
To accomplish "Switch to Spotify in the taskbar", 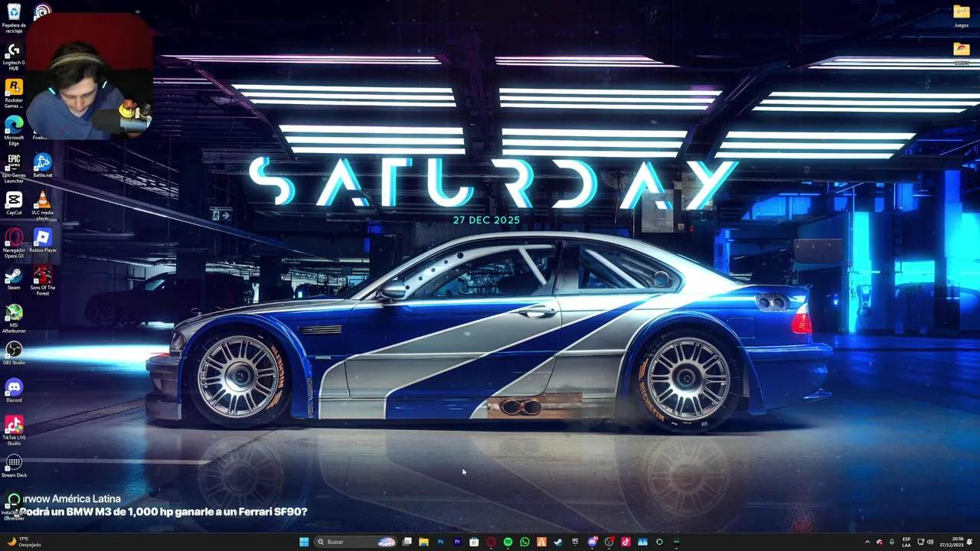I will 508,542.
